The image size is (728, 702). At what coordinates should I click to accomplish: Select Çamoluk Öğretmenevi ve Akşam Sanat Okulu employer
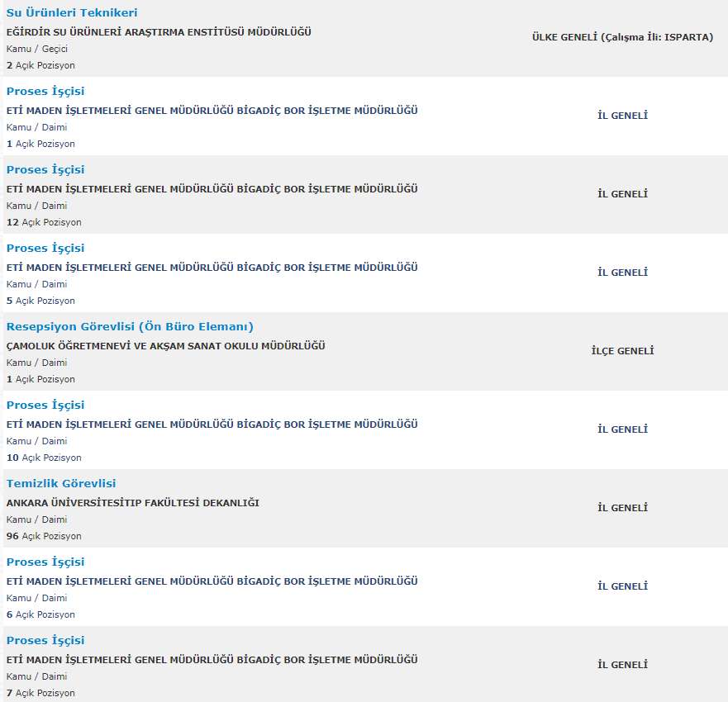click(166, 346)
